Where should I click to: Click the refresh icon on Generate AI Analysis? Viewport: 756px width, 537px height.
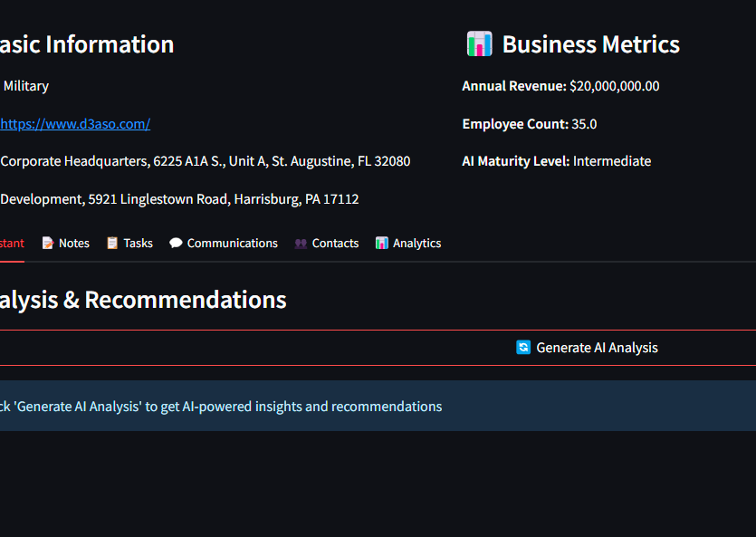(x=523, y=348)
